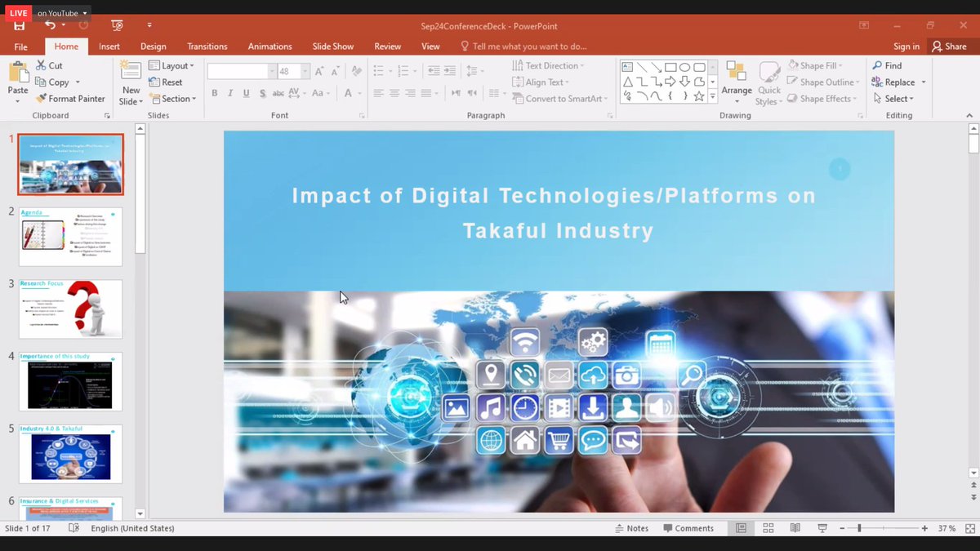
Task: Cut the selection with the scissors icon
Action: pyautogui.click(x=49, y=65)
